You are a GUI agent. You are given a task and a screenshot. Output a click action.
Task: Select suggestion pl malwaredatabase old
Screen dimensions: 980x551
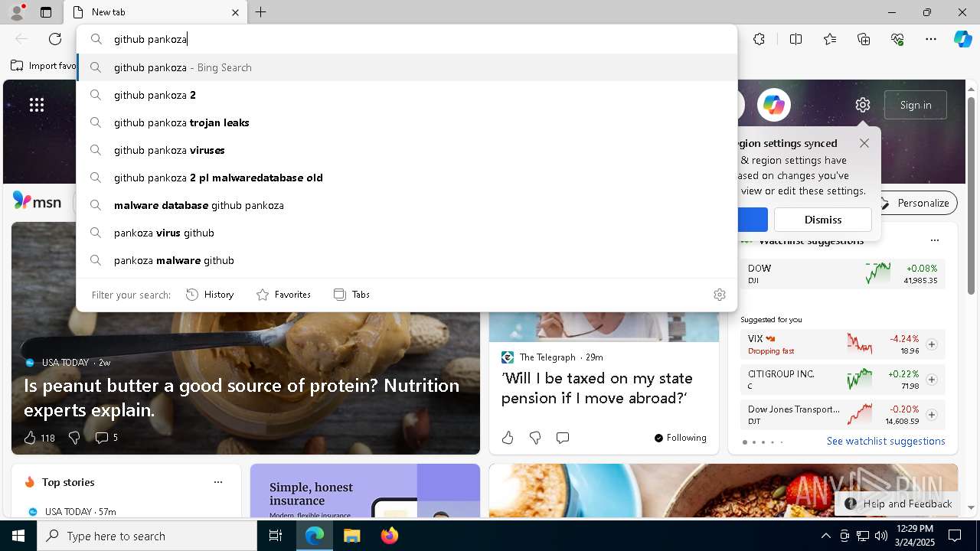(x=407, y=178)
